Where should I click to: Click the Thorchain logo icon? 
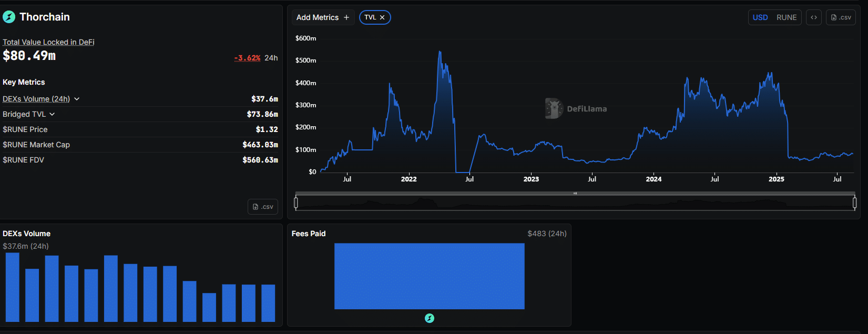(x=9, y=17)
